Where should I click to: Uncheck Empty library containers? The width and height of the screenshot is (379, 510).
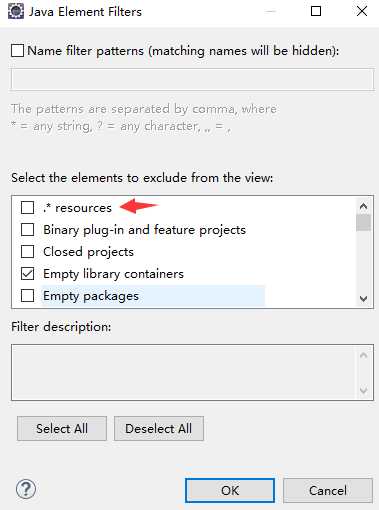coord(27,274)
